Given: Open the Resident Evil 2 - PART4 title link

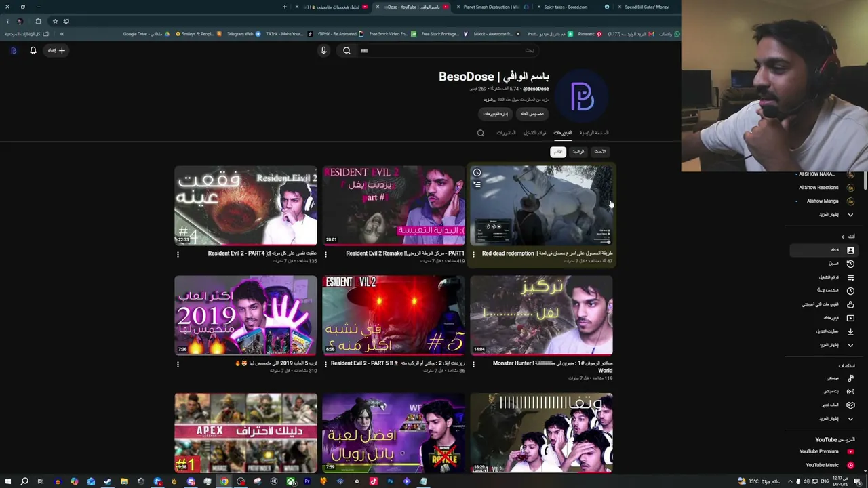Looking at the screenshot, I should (x=262, y=253).
